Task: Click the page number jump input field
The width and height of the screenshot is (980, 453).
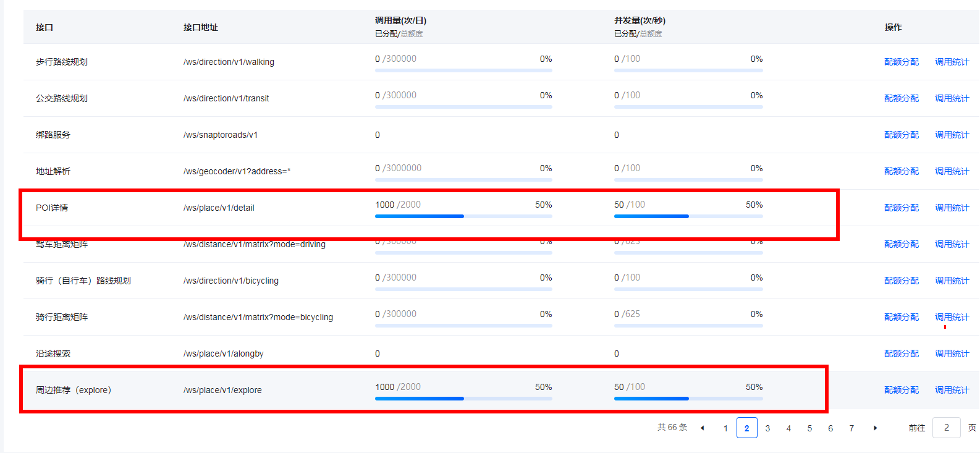Action: (946, 428)
